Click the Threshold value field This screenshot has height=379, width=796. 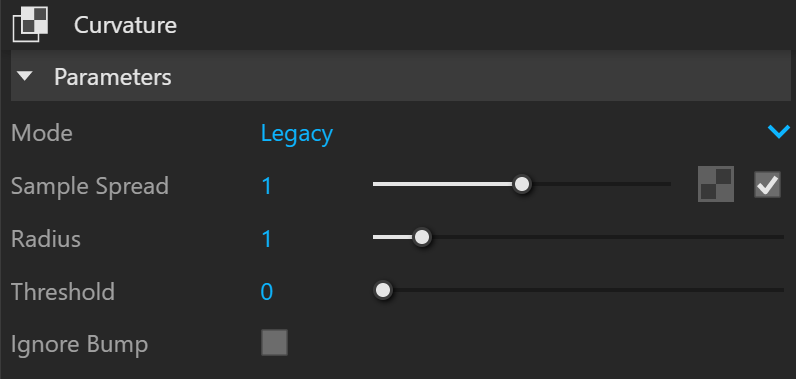[267, 292]
